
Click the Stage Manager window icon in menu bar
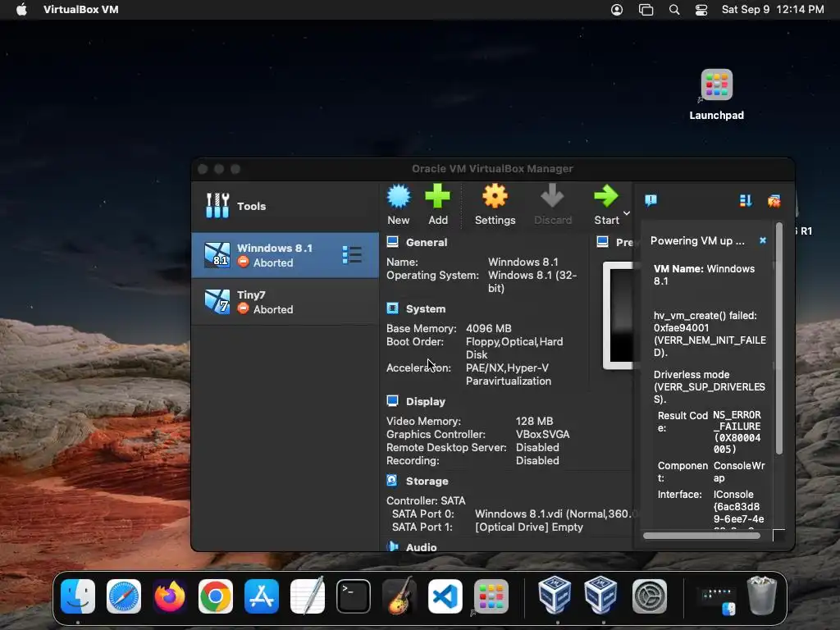coord(646,10)
